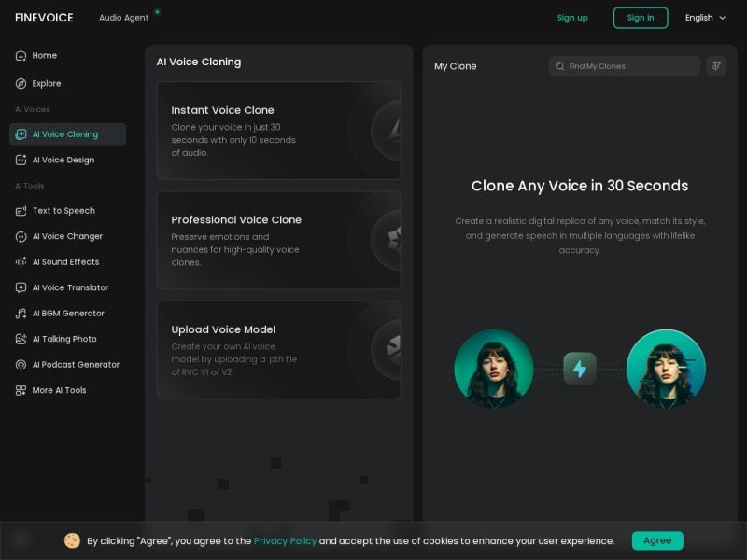Click the AI Voice Changer icon

[x=21, y=237]
